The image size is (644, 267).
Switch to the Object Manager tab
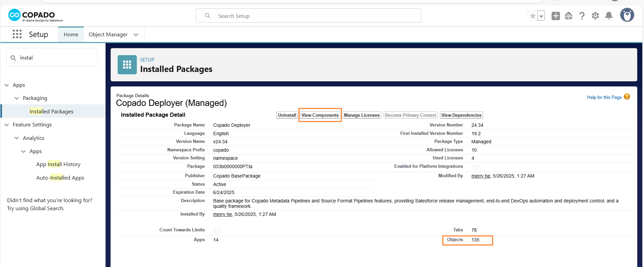(x=108, y=34)
